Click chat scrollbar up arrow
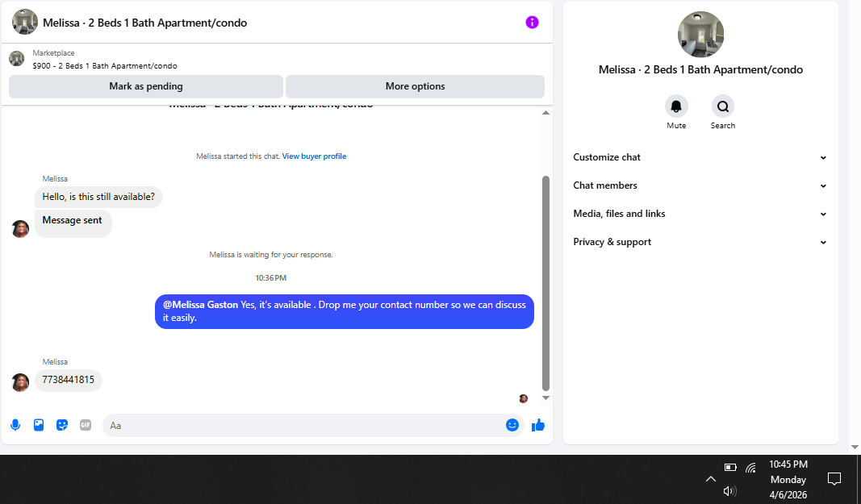Screen dimensions: 861x504 pyautogui.click(x=545, y=113)
